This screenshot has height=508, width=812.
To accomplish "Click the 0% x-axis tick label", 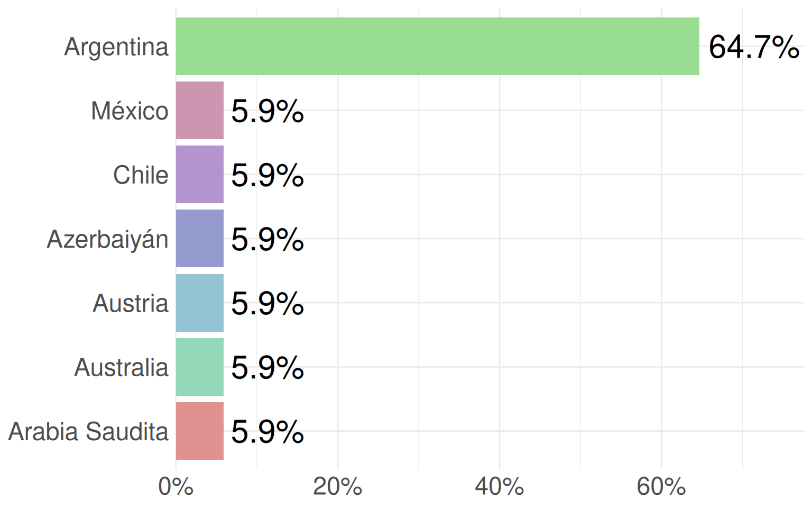I will click(x=176, y=487).
